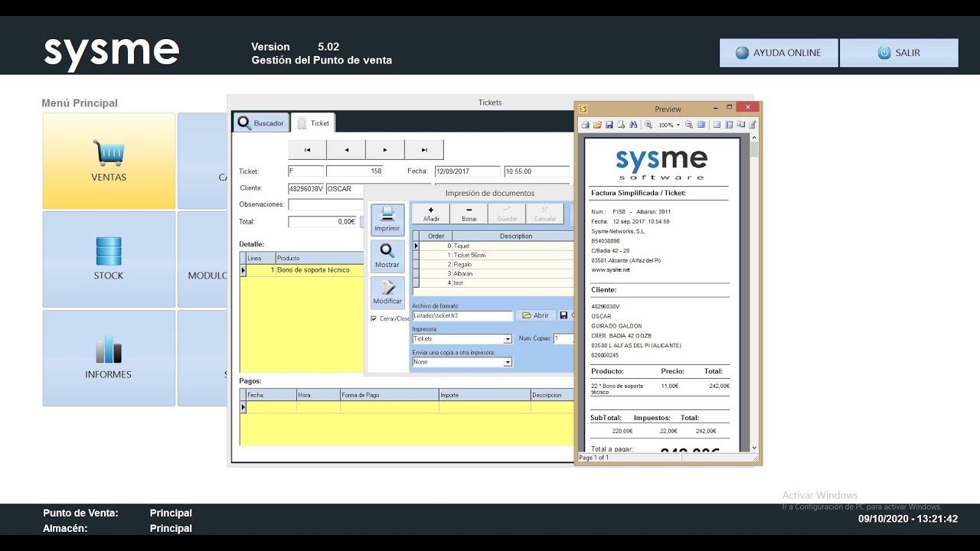The height and width of the screenshot is (551, 980).
Task: Click the SALIR button
Action: (899, 53)
